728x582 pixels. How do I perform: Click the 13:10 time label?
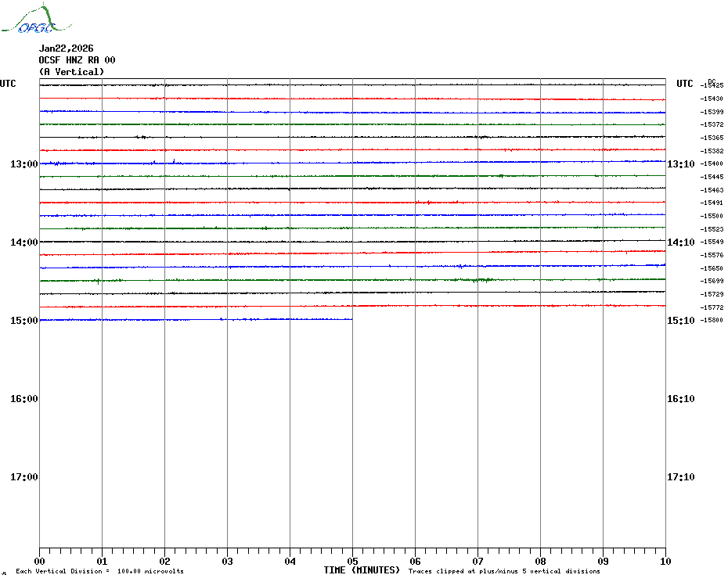[681, 163]
